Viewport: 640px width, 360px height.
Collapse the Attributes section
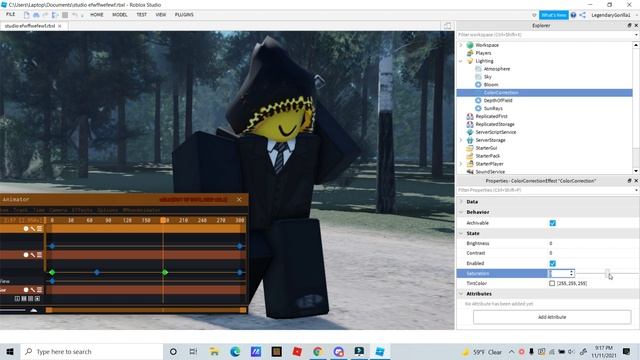pos(461,294)
